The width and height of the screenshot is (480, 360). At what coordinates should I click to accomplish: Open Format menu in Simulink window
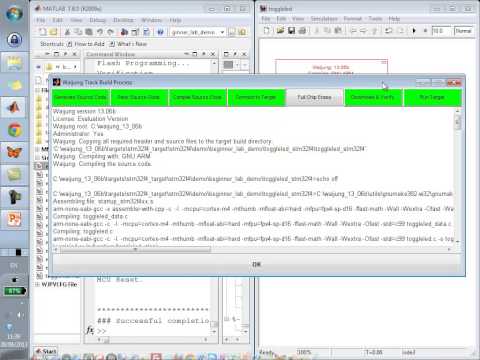352,19
